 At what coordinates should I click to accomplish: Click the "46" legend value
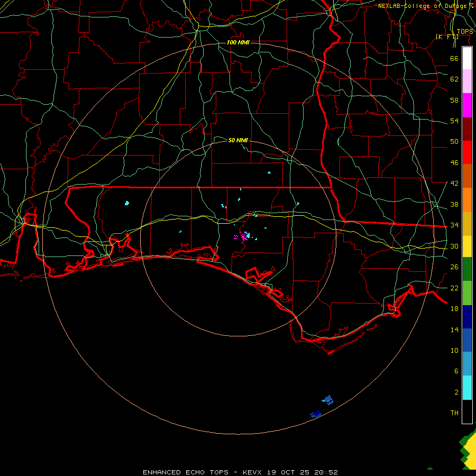tap(454, 163)
